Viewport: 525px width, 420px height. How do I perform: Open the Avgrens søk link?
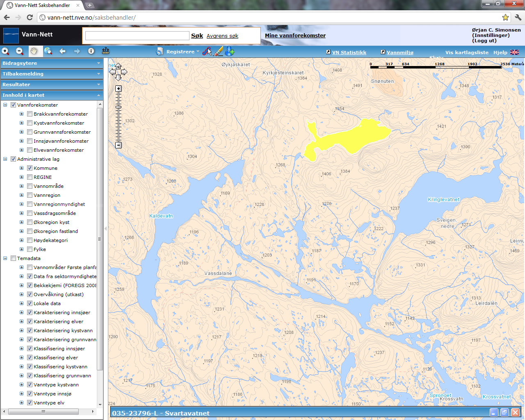click(x=222, y=36)
